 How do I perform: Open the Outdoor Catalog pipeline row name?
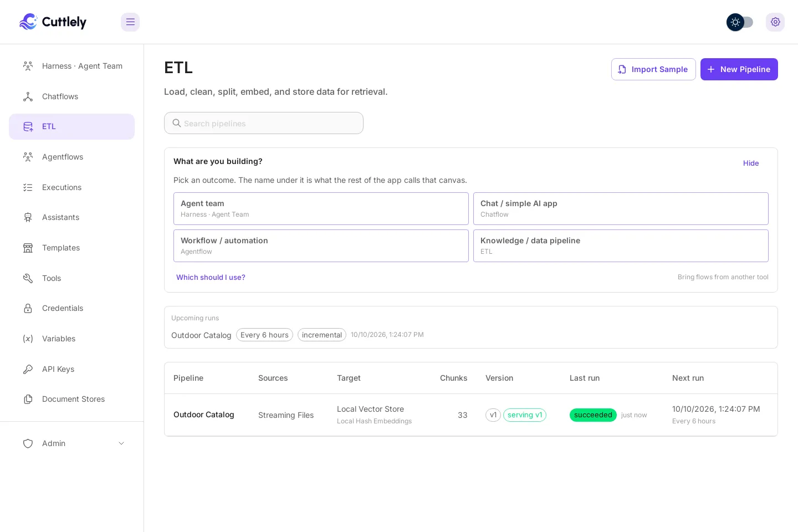point(204,415)
